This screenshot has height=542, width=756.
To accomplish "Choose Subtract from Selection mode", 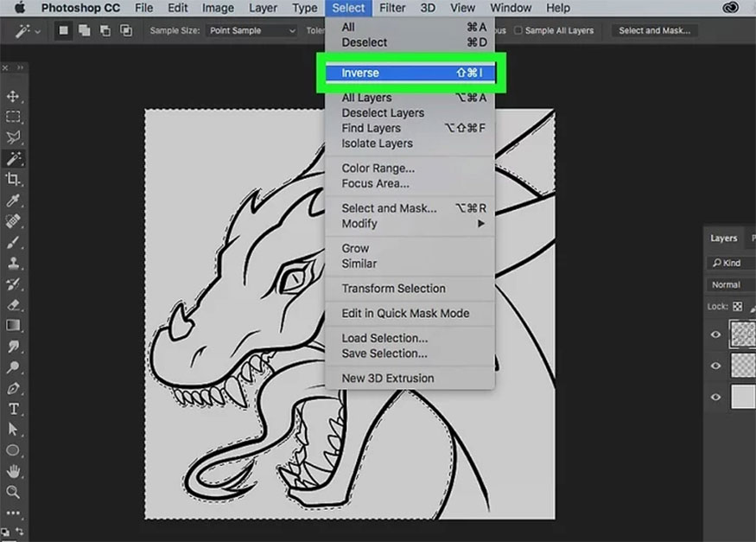I will click(105, 30).
